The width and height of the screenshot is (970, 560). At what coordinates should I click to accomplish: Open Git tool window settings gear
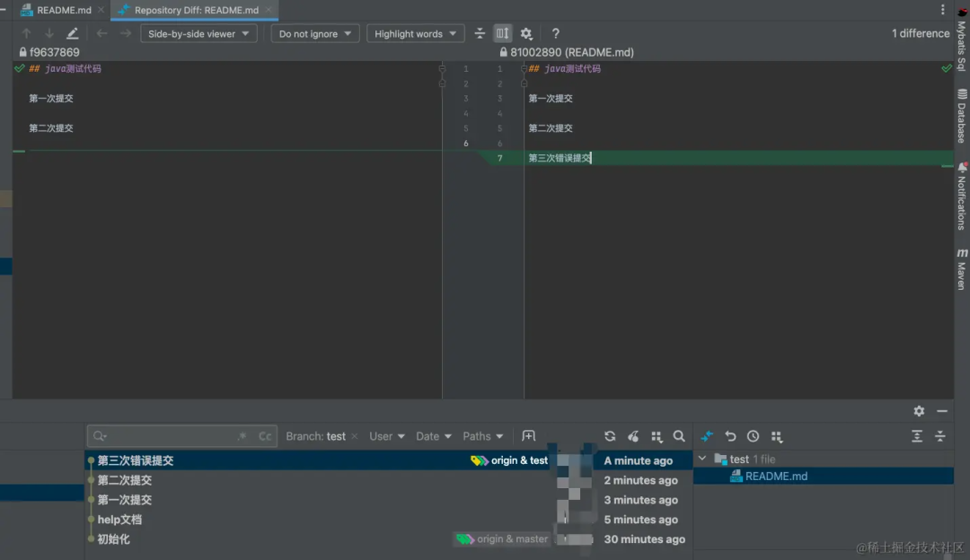pos(919,411)
